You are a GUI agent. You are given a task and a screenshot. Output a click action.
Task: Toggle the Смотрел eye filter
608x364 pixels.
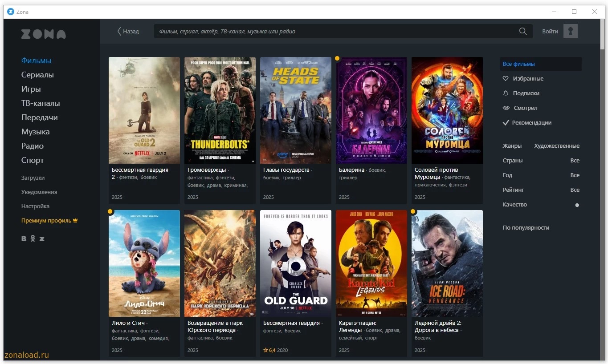point(506,108)
